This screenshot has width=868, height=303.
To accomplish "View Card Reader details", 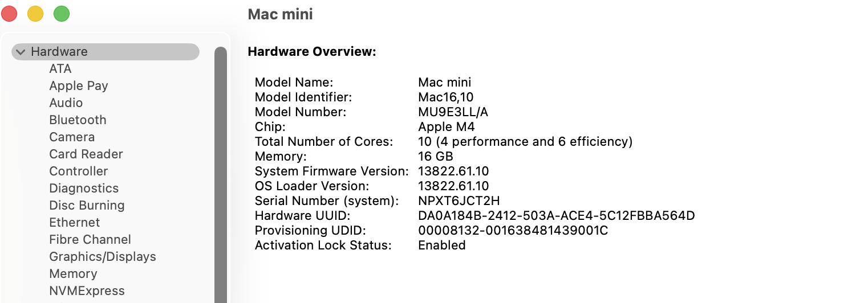I will (86, 154).
